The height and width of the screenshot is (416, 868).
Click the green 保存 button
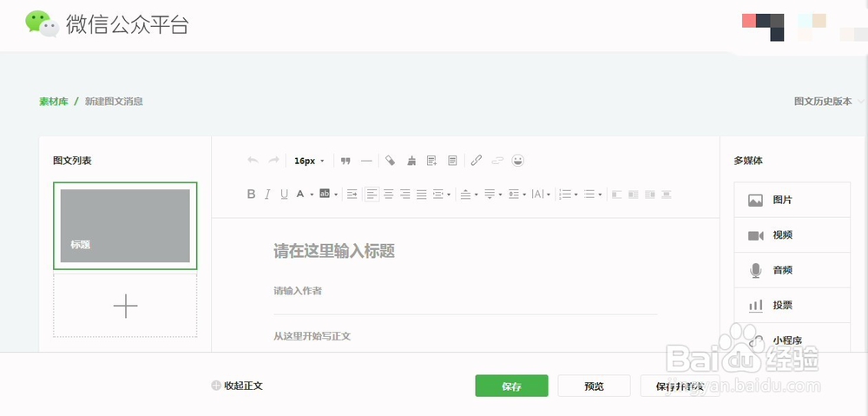(511, 386)
